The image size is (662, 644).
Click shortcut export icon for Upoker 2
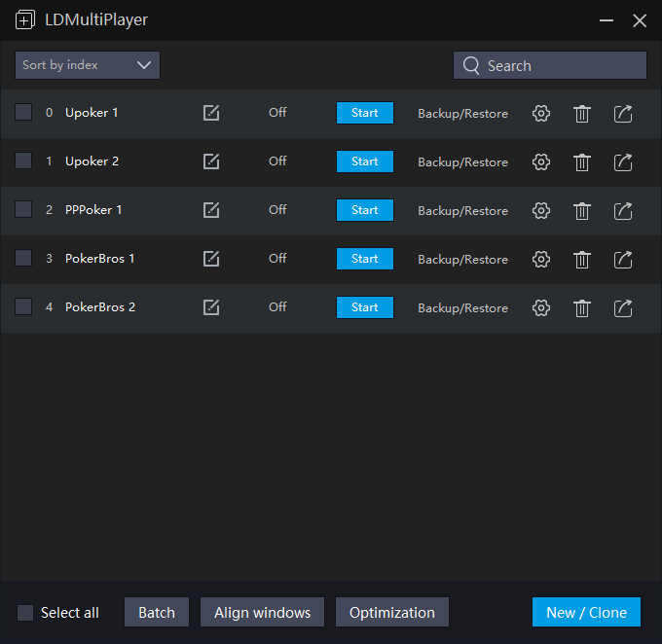pos(623,161)
